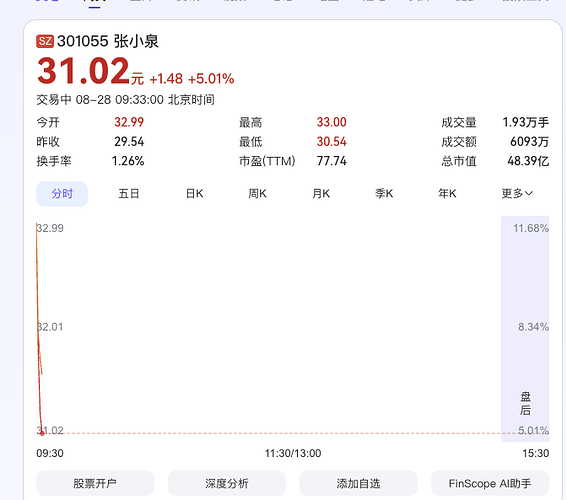Click the 15:30 time axis label

pos(536,453)
